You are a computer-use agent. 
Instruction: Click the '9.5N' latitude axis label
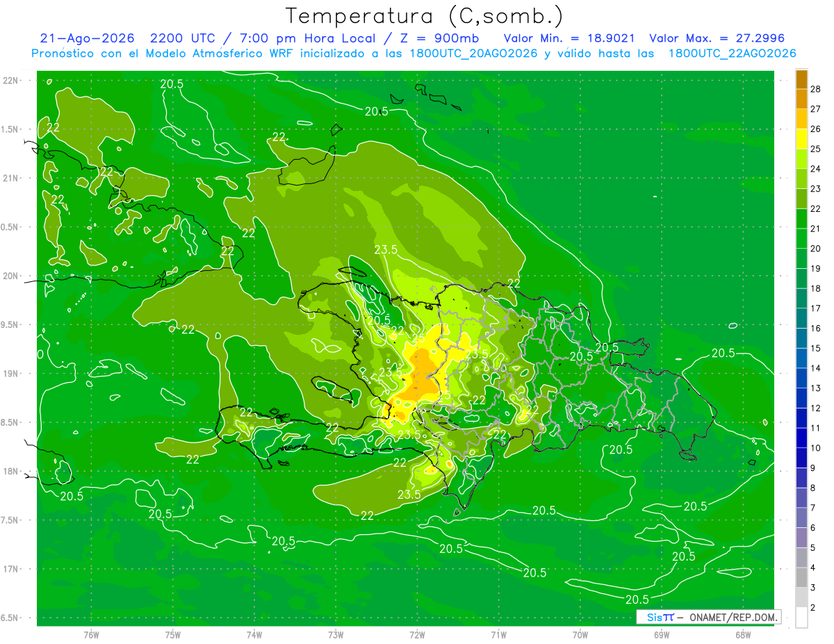[10, 325]
